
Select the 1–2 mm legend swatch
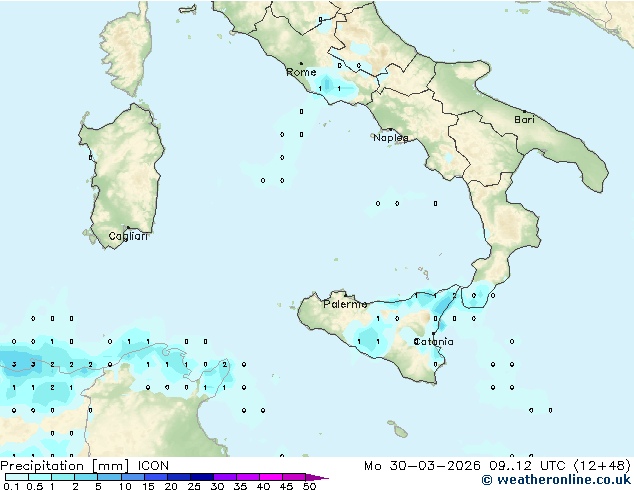pyautogui.click(x=63, y=477)
